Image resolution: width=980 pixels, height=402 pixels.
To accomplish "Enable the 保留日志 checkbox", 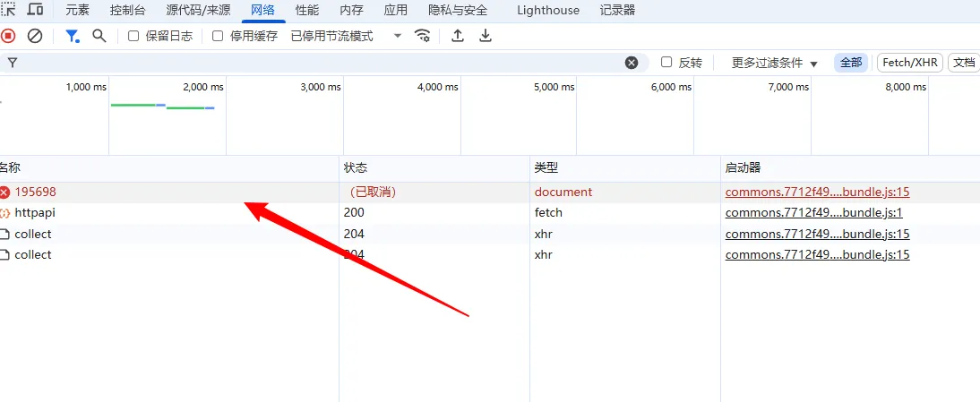I will 133,37.
